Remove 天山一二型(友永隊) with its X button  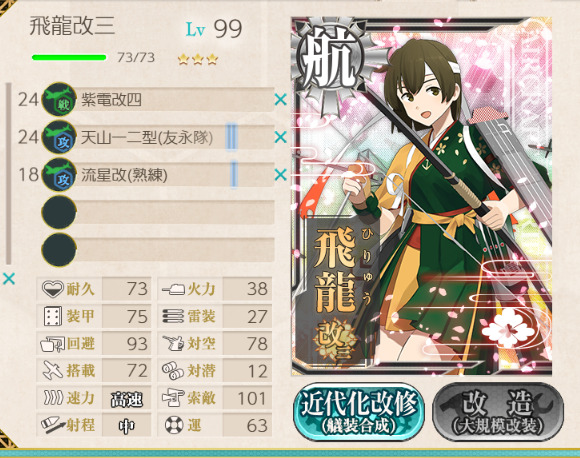[x=281, y=137]
